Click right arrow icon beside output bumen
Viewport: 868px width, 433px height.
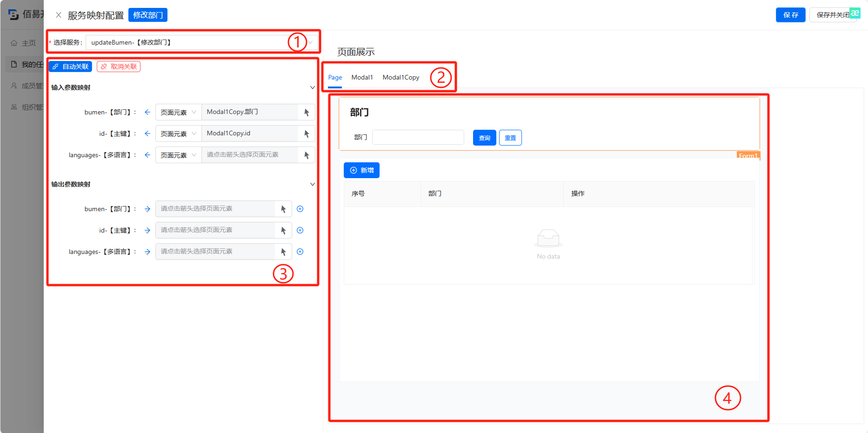[x=147, y=209]
